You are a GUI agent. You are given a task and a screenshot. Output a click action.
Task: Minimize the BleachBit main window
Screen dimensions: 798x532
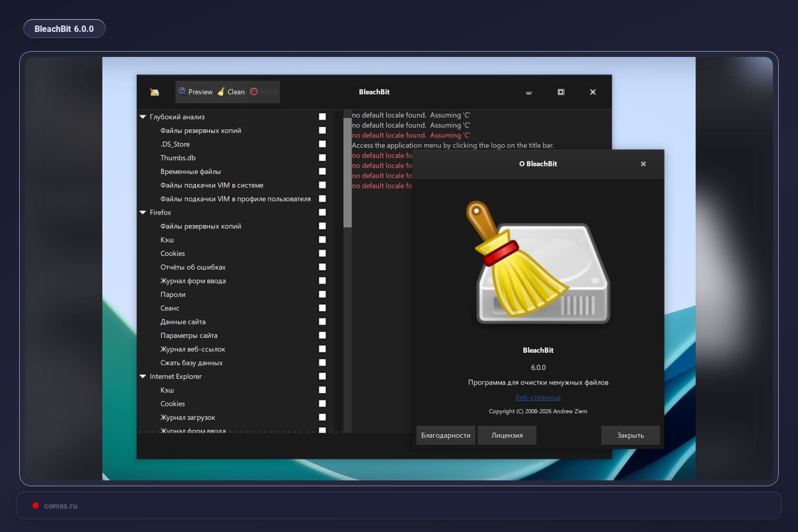(x=529, y=93)
